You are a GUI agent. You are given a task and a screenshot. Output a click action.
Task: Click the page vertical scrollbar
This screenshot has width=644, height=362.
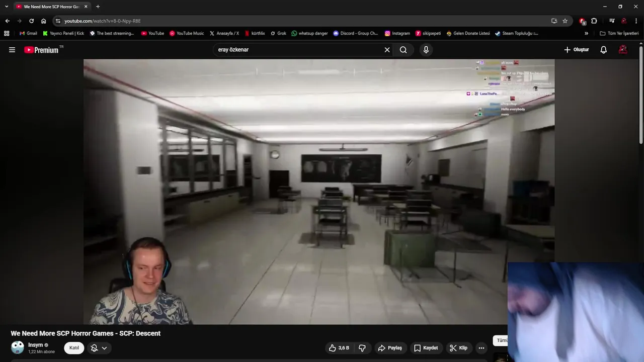(641, 96)
